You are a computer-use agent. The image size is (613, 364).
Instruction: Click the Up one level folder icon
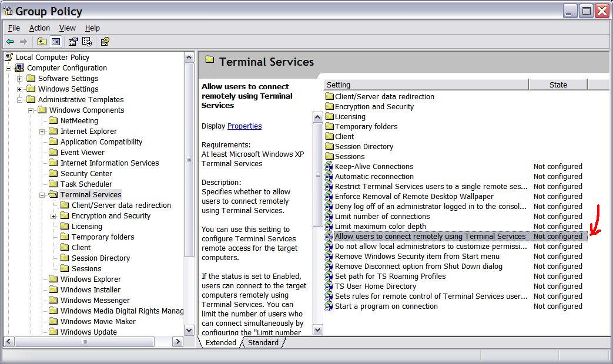tap(42, 42)
